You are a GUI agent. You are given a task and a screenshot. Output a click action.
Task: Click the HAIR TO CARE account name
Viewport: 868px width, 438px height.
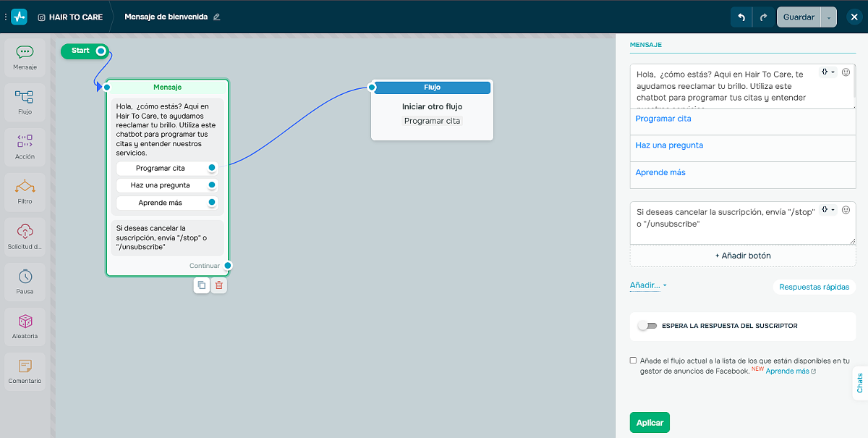pos(76,17)
